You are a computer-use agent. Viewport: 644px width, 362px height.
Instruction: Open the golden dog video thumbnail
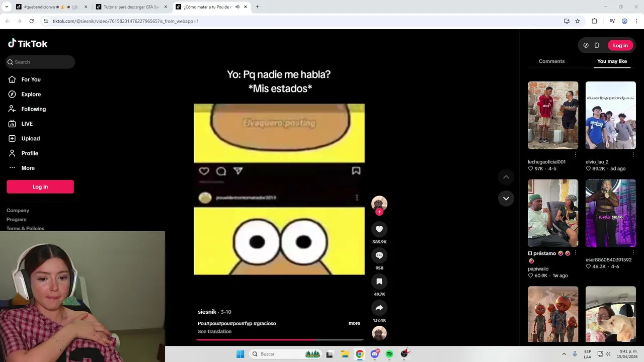tap(610, 314)
